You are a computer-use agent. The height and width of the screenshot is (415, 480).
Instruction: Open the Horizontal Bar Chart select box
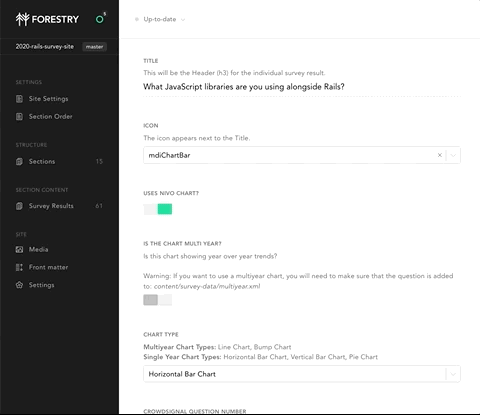pos(302,374)
